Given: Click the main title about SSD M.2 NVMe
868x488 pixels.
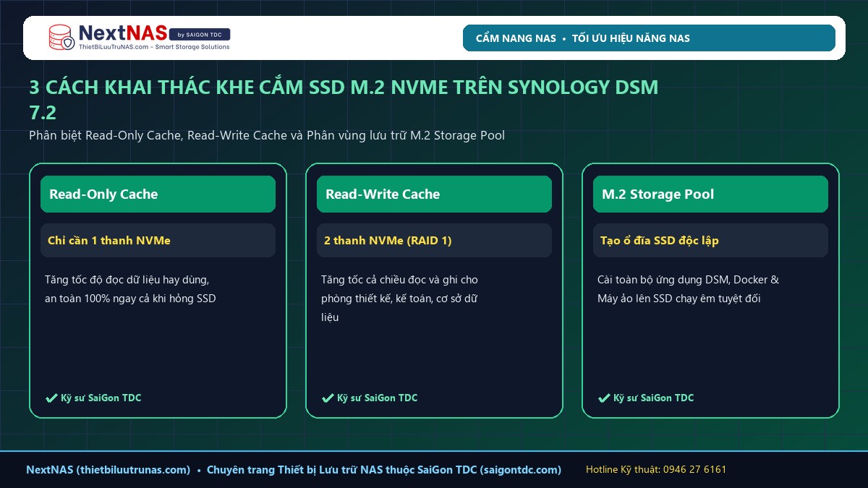Looking at the screenshot, I should pos(344,100).
